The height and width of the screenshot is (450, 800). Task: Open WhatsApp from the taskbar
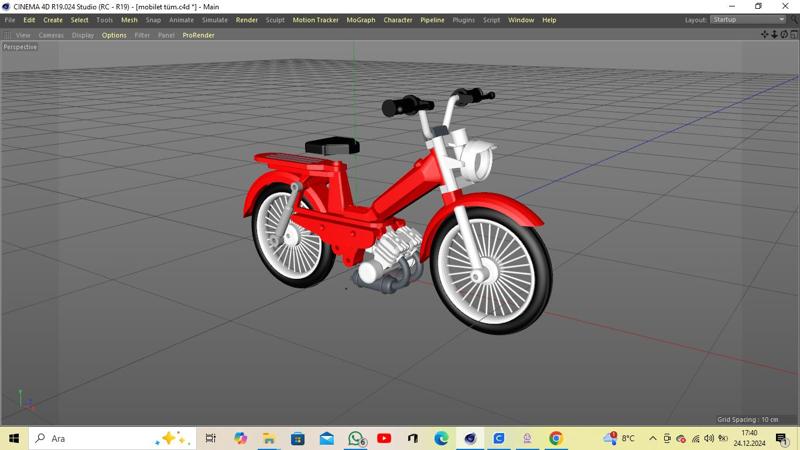(x=356, y=438)
